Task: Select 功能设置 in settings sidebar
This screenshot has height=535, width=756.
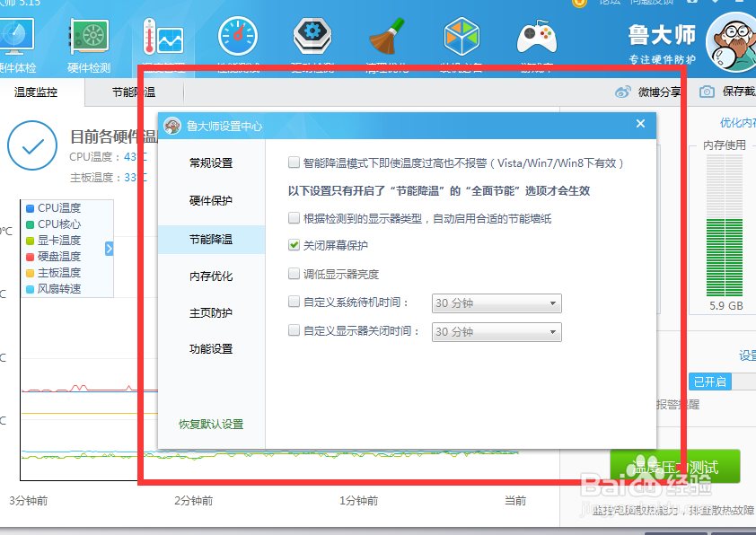Action: (211, 348)
